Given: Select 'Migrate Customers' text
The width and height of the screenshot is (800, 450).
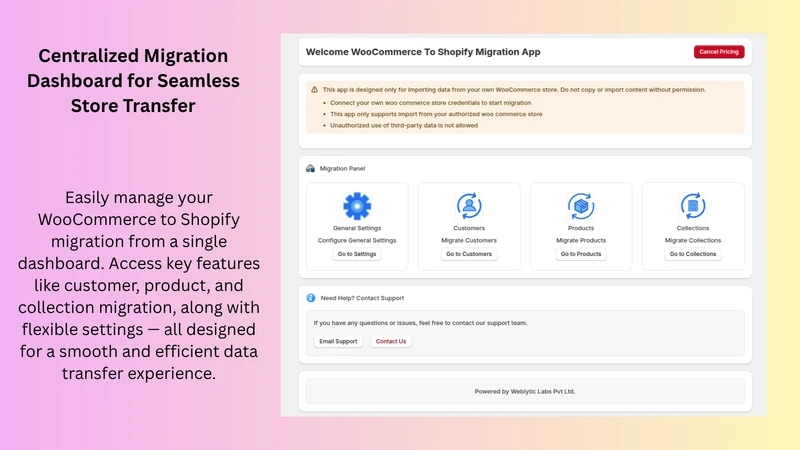Looking at the screenshot, I should (x=469, y=240).
